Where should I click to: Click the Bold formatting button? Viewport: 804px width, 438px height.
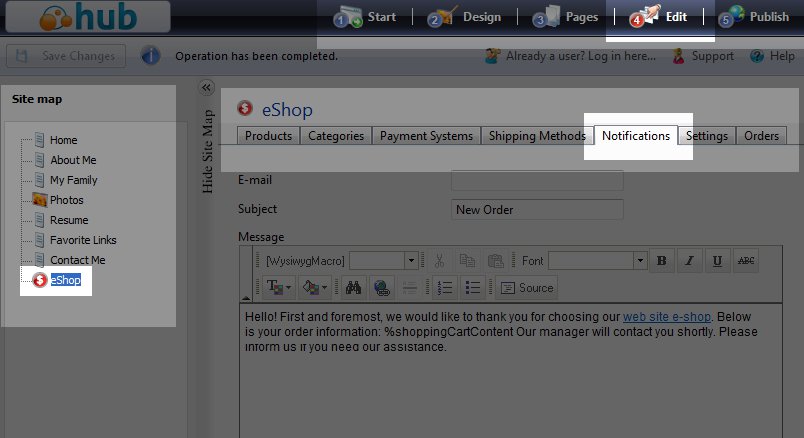coord(662,261)
